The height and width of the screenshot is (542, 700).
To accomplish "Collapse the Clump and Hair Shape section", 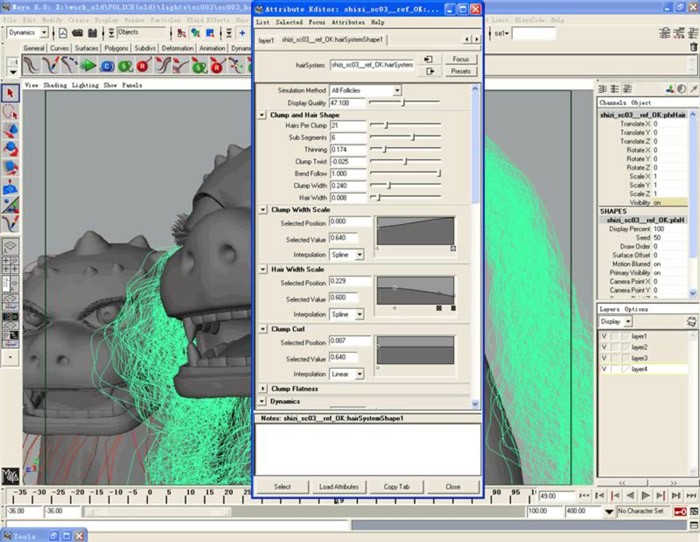I will tap(262, 115).
